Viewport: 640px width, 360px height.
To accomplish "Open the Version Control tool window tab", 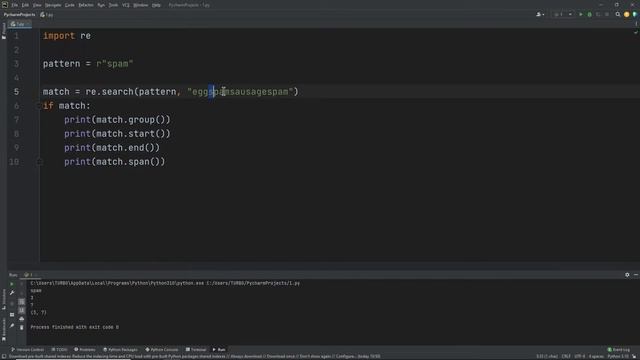I will click(x=27, y=350).
